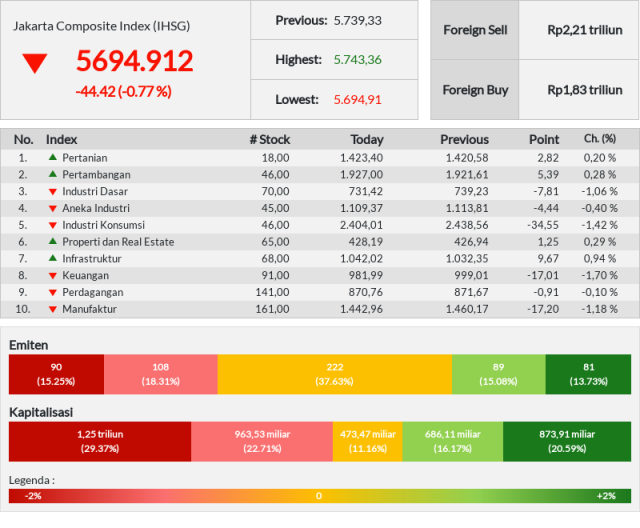Click the Kapitalisasi section heading
This screenshot has width=640, height=528.
point(41,413)
